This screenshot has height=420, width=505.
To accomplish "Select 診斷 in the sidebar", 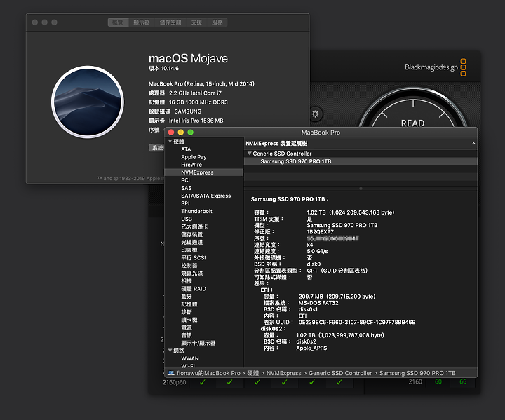I will click(x=187, y=312).
